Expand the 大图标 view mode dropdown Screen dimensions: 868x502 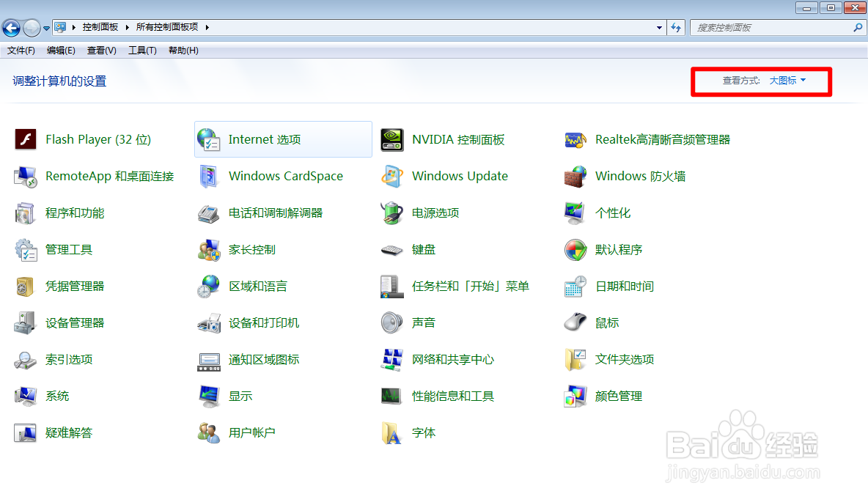coord(787,81)
